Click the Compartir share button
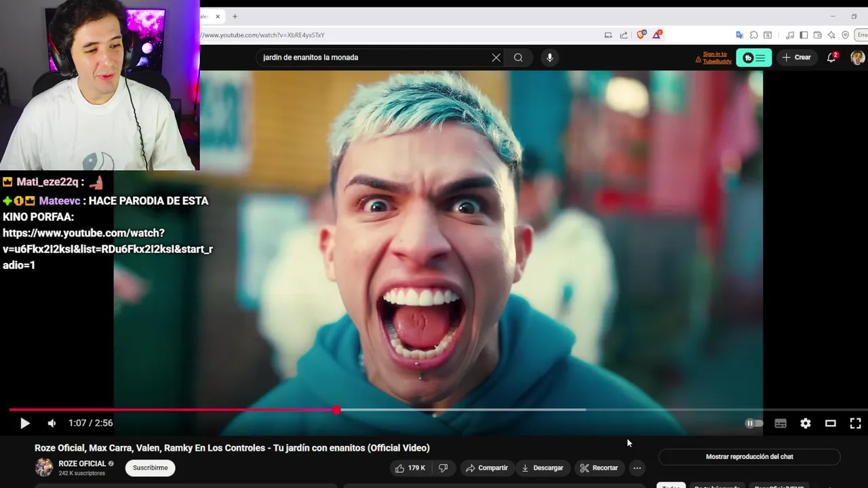This screenshot has height=488, width=868. tap(487, 468)
